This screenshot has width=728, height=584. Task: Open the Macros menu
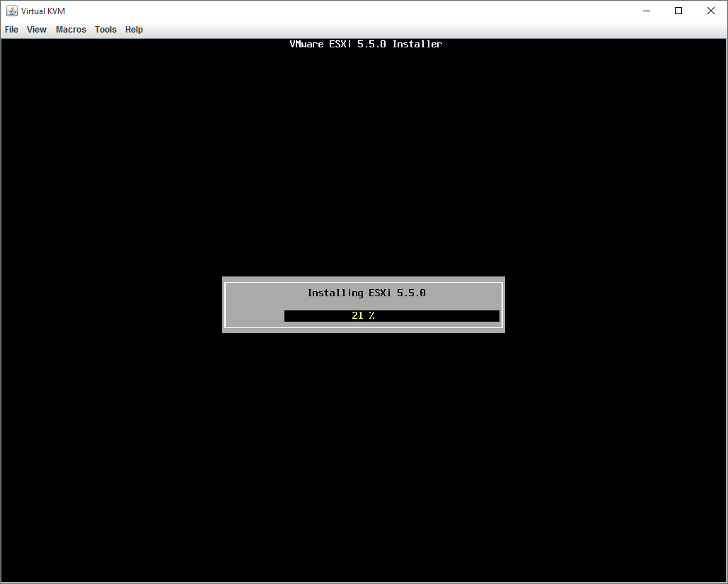pyautogui.click(x=71, y=30)
